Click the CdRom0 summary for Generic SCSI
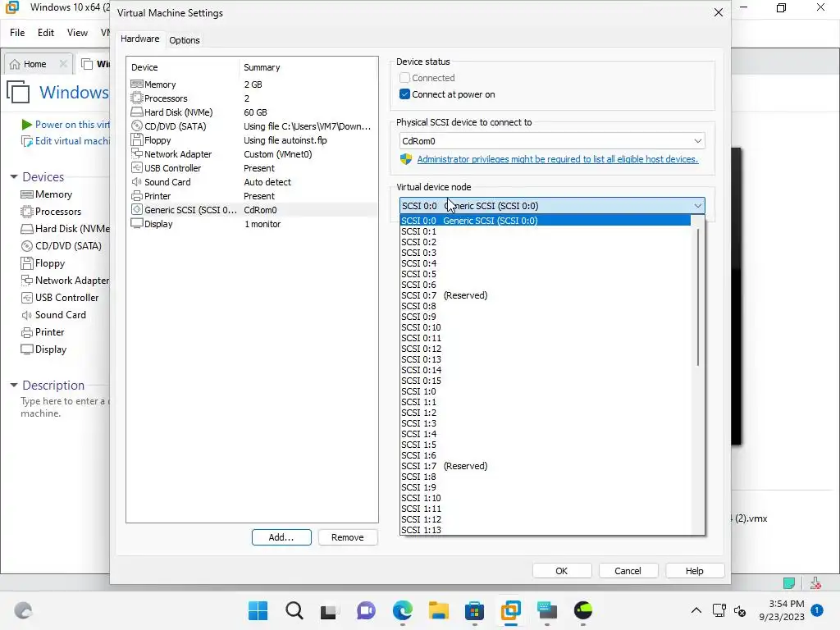Viewport: 840px width, 630px height. [x=260, y=210]
